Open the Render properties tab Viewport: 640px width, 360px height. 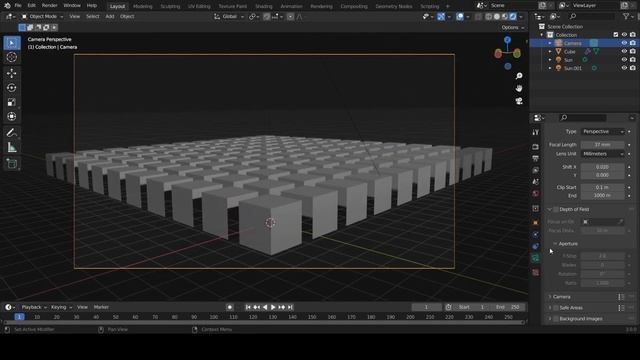click(536, 147)
